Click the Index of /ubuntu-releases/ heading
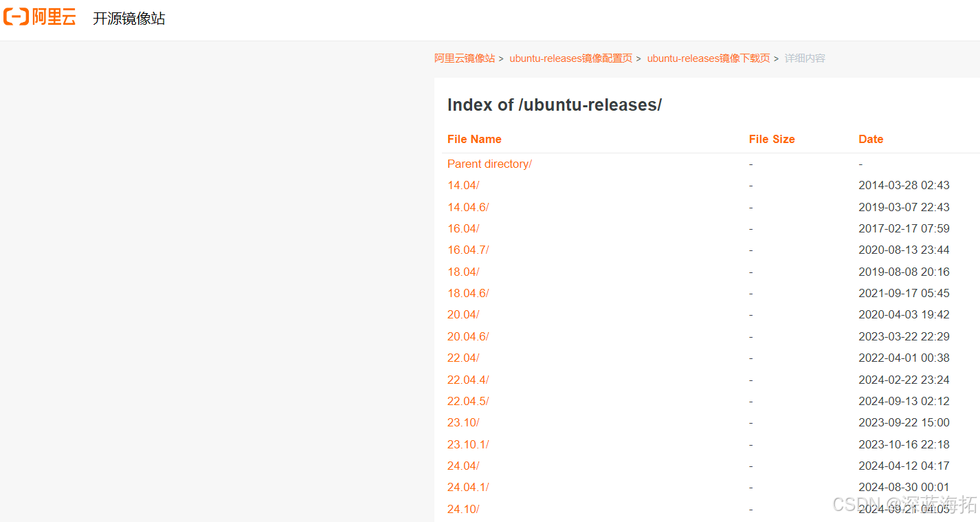The image size is (980, 522). coord(555,105)
